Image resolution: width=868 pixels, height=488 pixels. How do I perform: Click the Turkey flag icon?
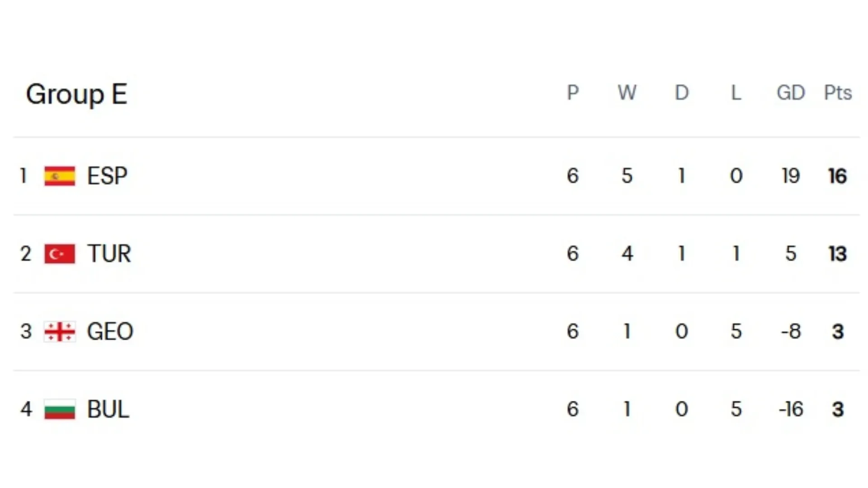click(x=60, y=253)
